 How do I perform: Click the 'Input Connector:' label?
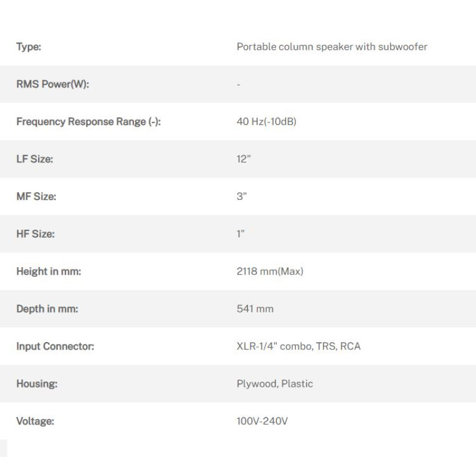click(55, 346)
